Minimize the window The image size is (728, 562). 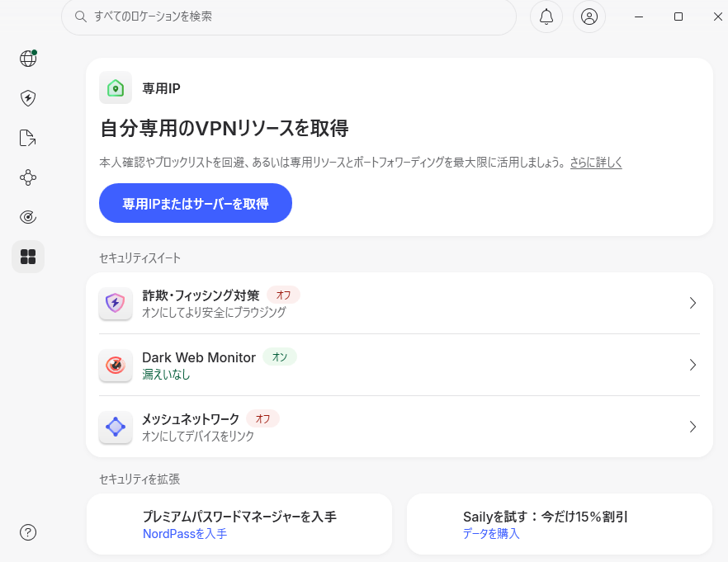tap(639, 17)
